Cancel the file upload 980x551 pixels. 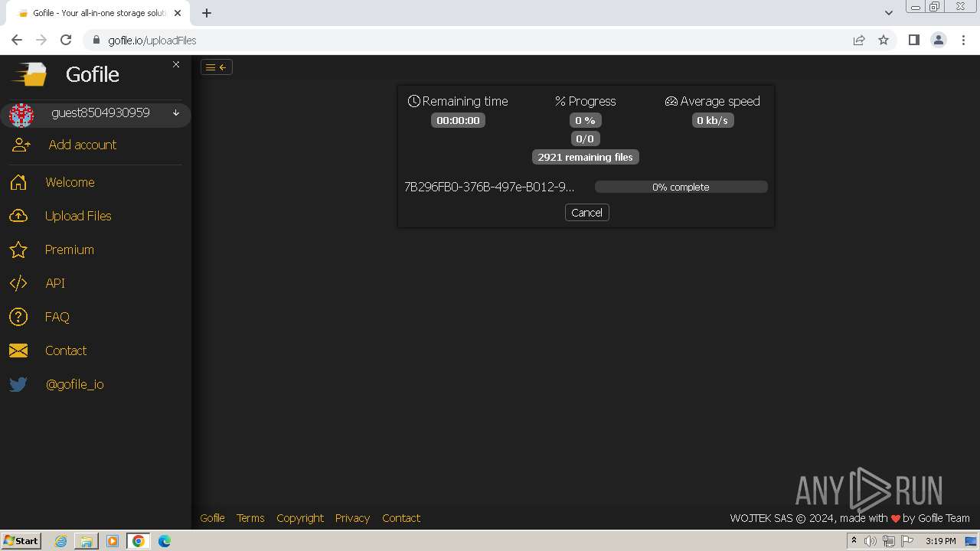click(x=586, y=213)
